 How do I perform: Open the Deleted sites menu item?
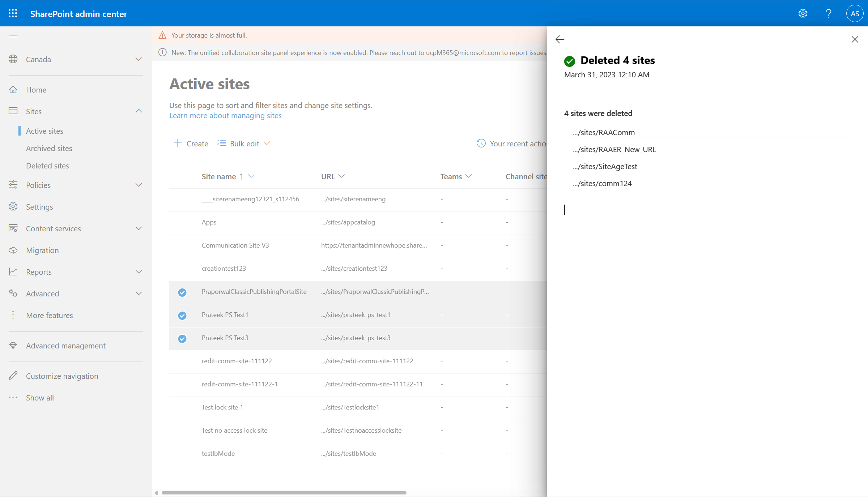point(47,165)
